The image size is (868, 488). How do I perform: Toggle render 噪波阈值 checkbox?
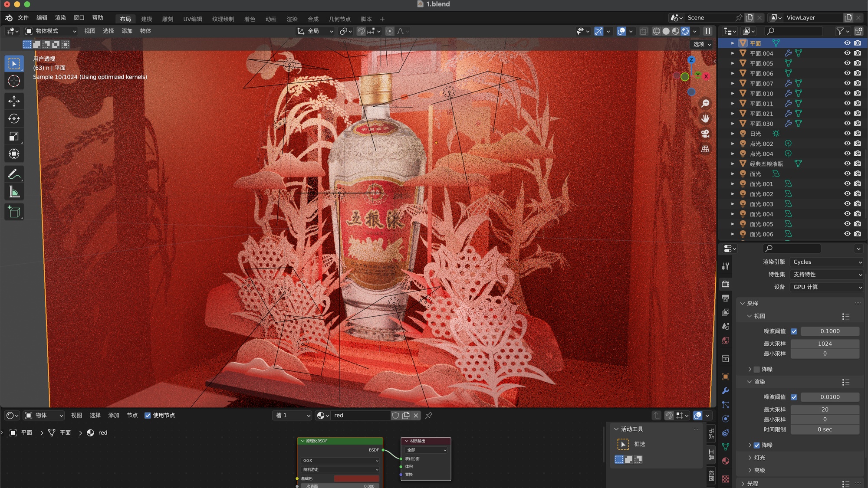click(x=794, y=397)
